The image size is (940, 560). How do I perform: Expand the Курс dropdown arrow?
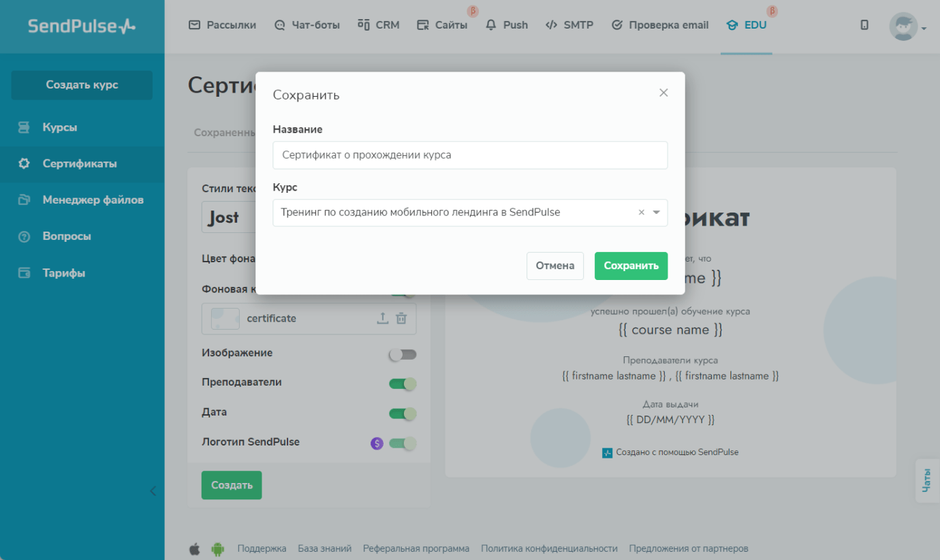tap(657, 213)
